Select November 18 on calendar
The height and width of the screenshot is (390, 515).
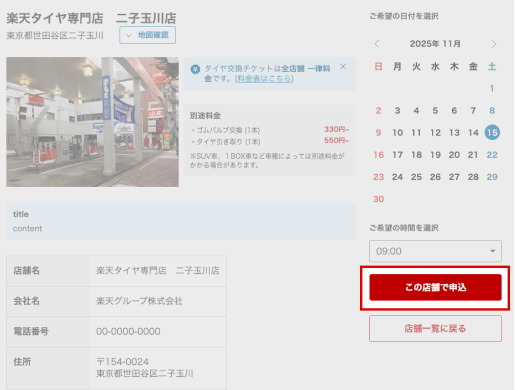416,155
